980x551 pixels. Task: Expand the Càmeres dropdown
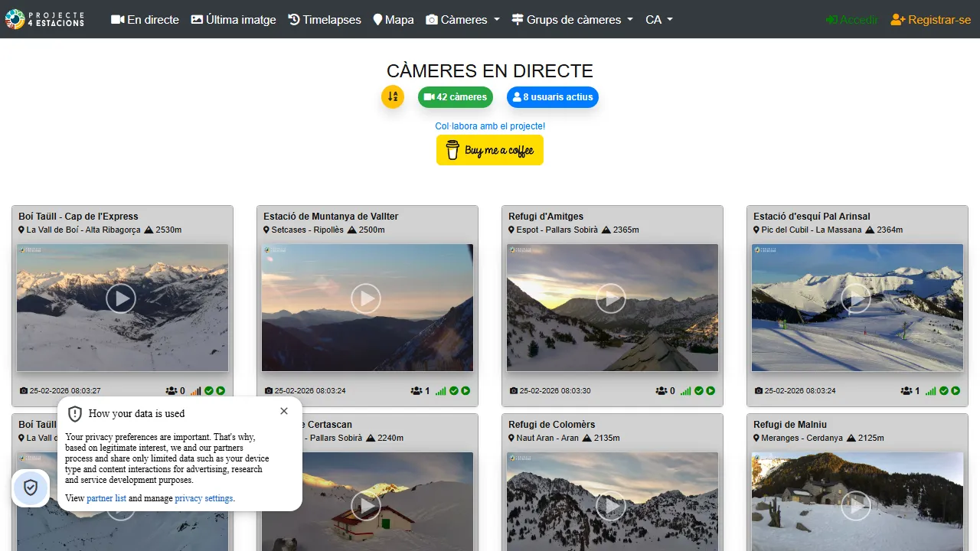(462, 20)
